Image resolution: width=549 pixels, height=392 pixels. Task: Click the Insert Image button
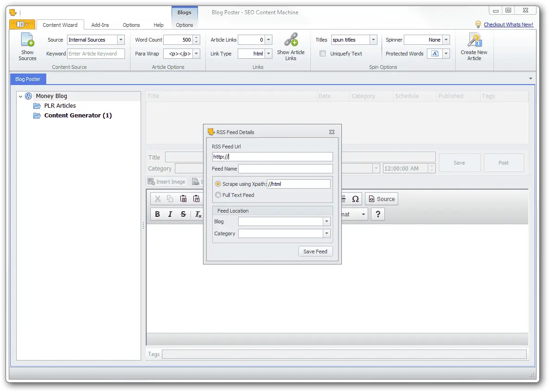[x=167, y=182]
